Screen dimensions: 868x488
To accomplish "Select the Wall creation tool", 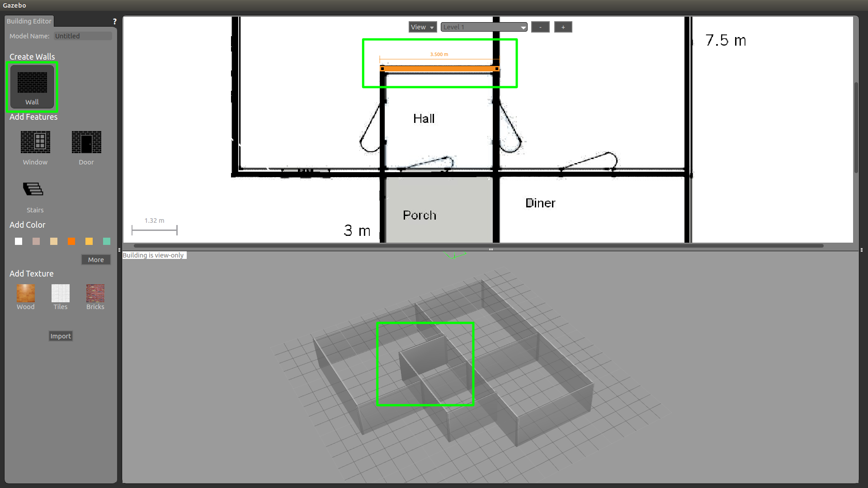I will coord(32,86).
